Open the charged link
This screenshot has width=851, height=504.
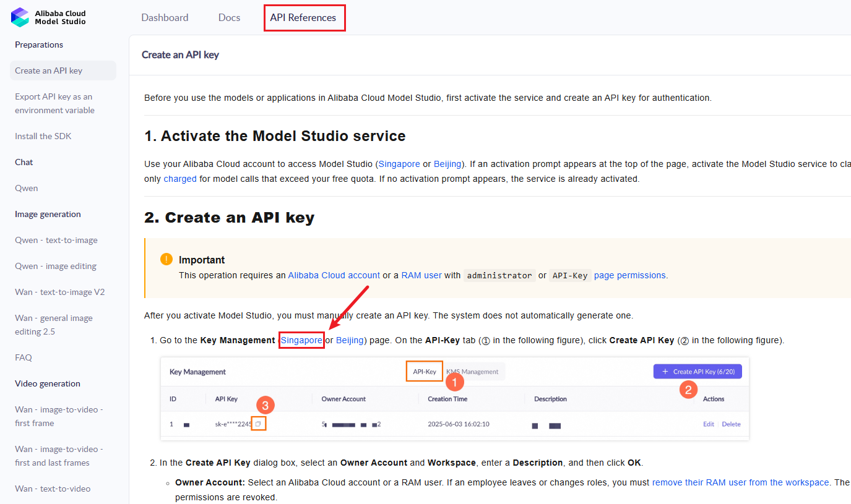180,179
